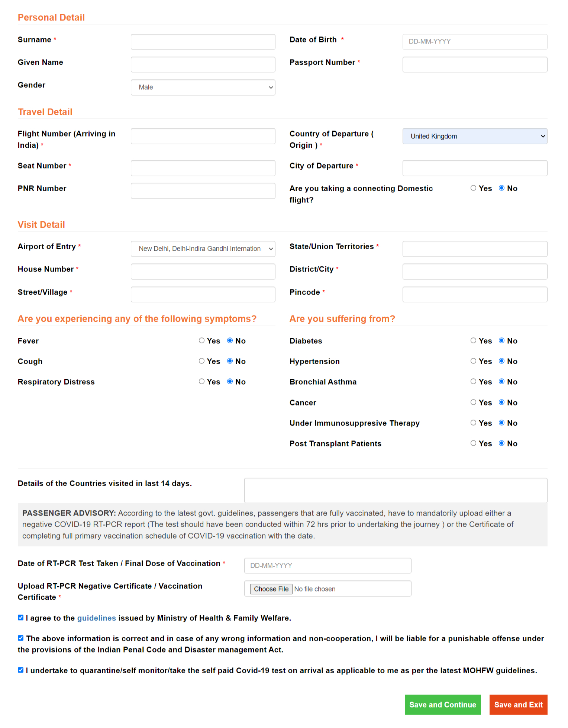Click the Surname input field
Image resolution: width=568 pixels, height=728 pixels.
pyautogui.click(x=203, y=42)
